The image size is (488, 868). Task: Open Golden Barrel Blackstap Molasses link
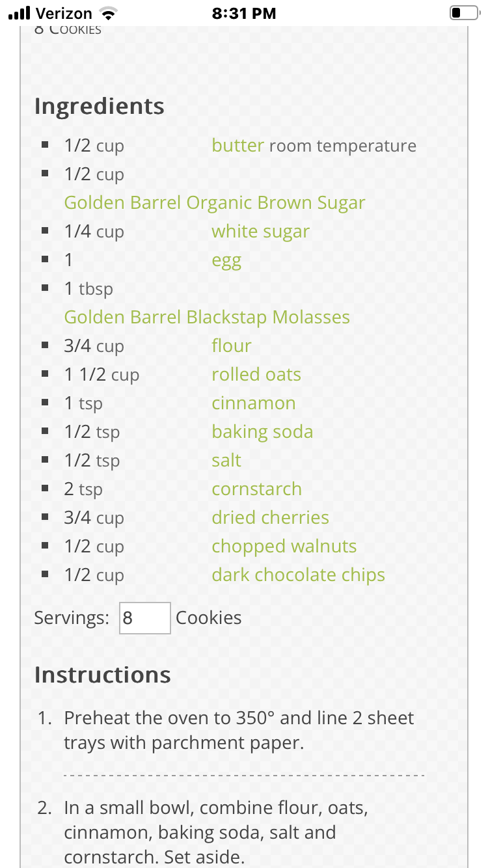pos(207,318)
